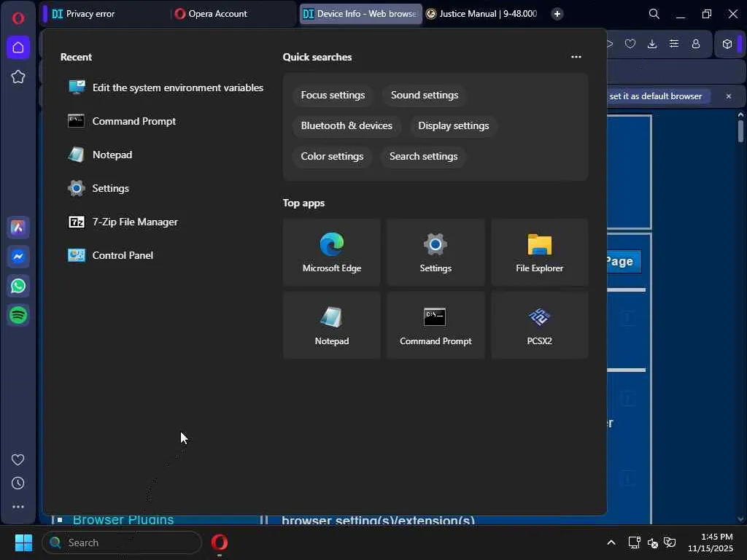Select the Device Info tab

point(360,14)
